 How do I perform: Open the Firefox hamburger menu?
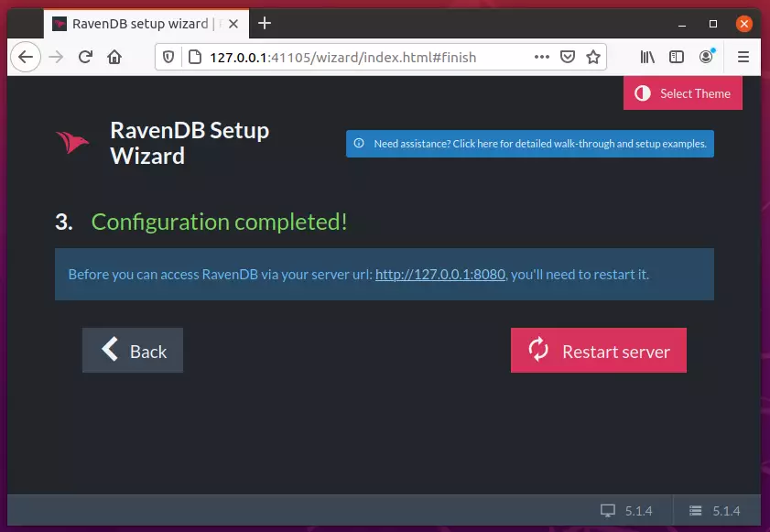(x=743, y=57)
